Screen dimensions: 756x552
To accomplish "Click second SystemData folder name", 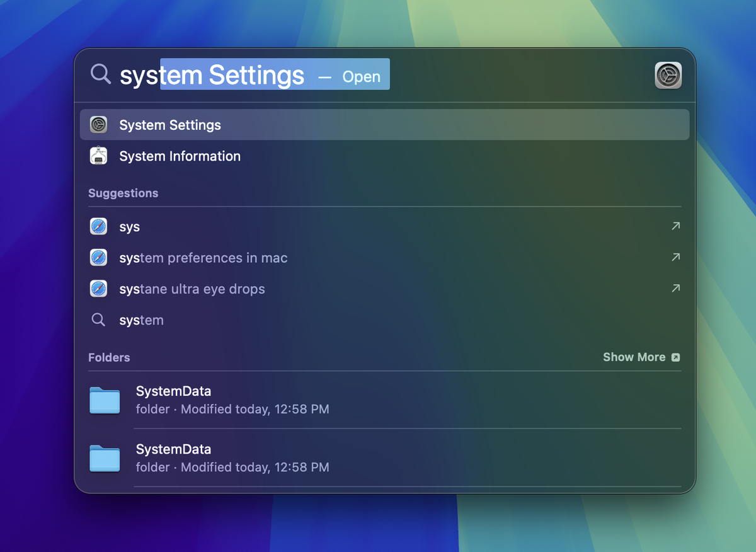I will 173,449.
